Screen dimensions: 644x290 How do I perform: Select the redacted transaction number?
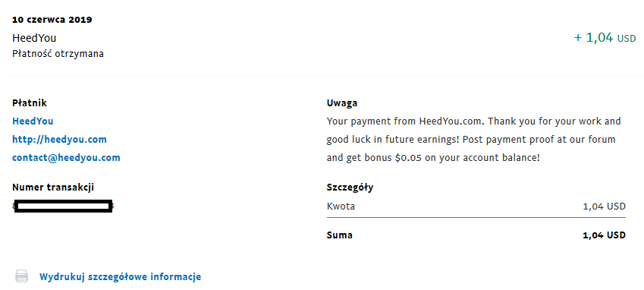pyautogui.click(x=63, y=206)
